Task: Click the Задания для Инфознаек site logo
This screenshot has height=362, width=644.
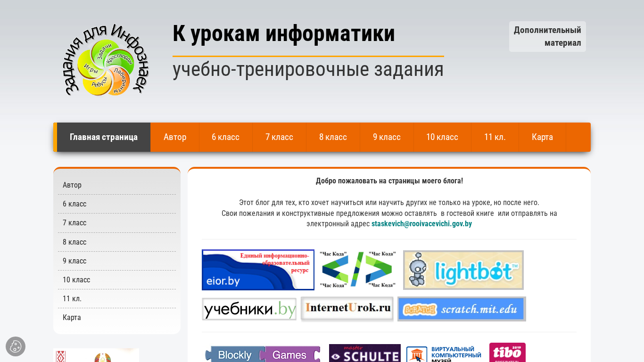Action: [107, 60]
